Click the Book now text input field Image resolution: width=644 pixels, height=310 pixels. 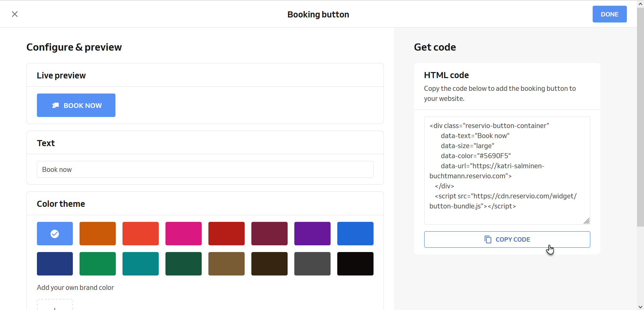pyautogui.click(x=205, y=169)
